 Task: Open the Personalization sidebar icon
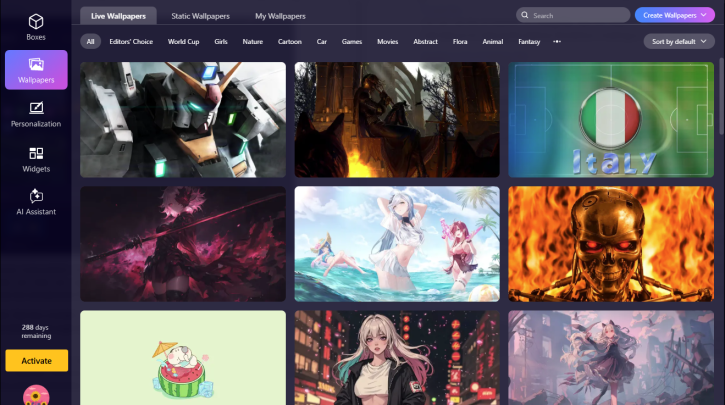click(x=36, y=108)
